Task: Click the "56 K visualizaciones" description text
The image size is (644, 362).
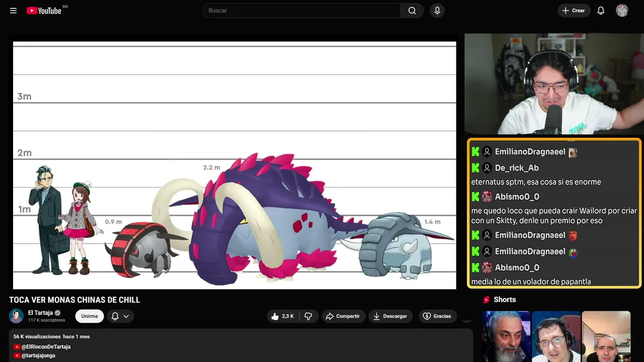Action: click(x=37, y=336)
